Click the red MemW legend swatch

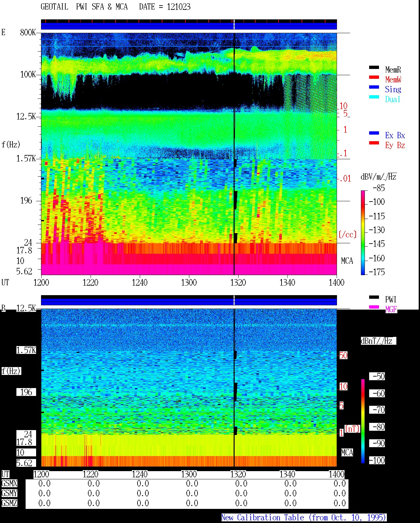pos(374,77)
